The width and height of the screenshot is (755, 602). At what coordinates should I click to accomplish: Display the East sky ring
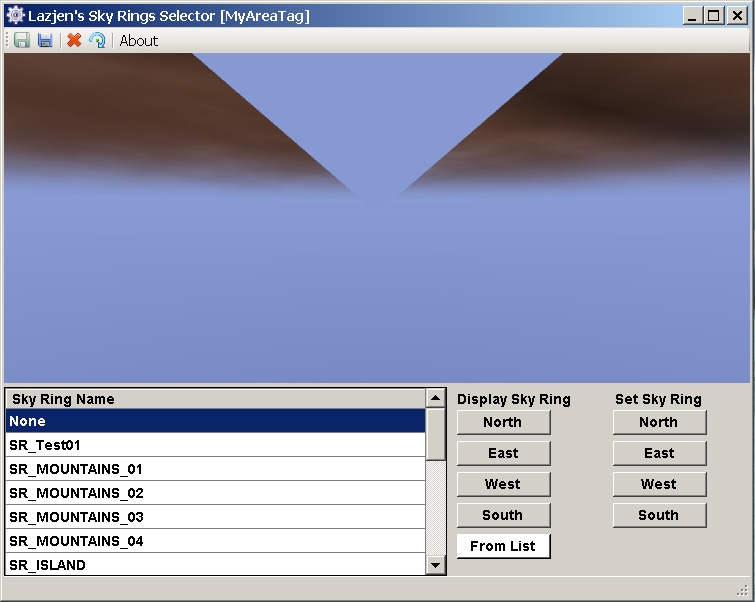click(503, 453)
